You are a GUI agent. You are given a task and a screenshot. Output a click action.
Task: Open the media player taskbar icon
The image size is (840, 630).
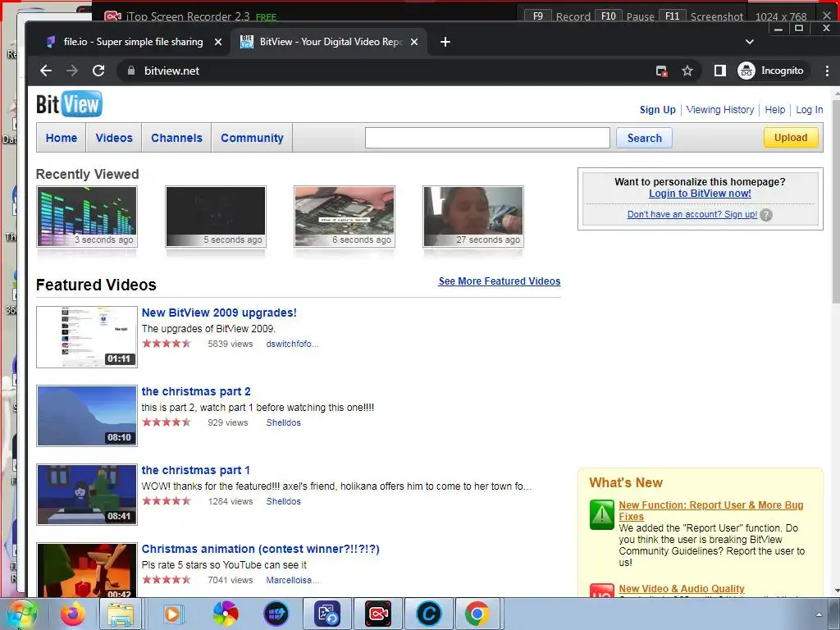click(172, 614)
